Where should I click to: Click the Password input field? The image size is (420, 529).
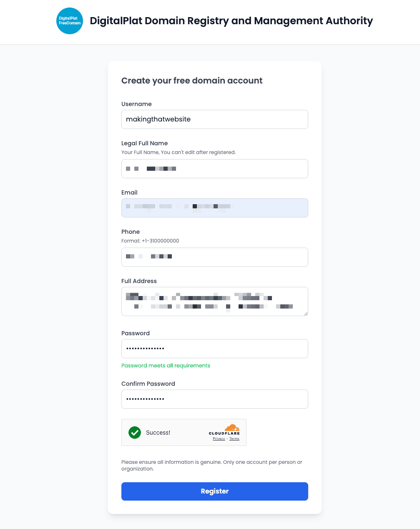(x=214, y=349)
